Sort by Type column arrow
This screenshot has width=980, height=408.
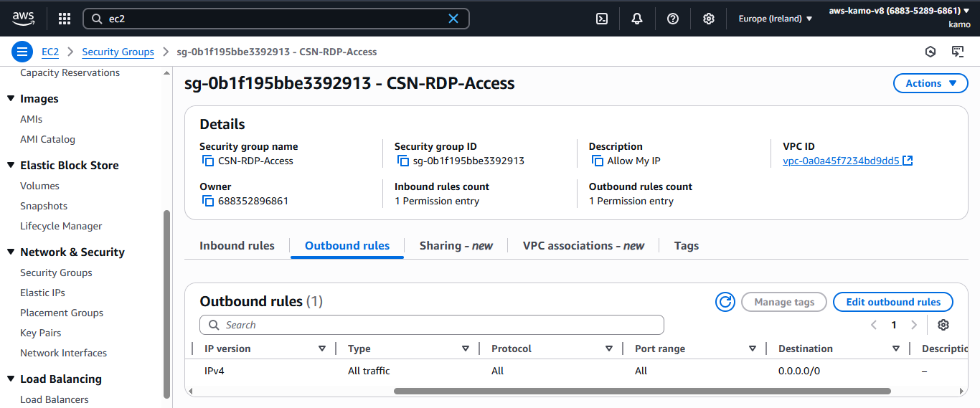pos(466,348)
